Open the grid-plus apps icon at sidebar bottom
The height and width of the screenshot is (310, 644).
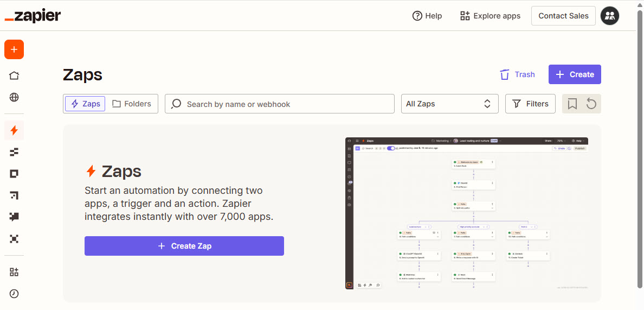(14, 272)
